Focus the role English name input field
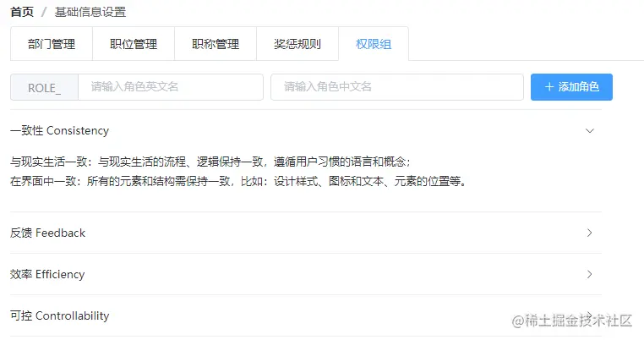644x340 pixels. (171, 87)
